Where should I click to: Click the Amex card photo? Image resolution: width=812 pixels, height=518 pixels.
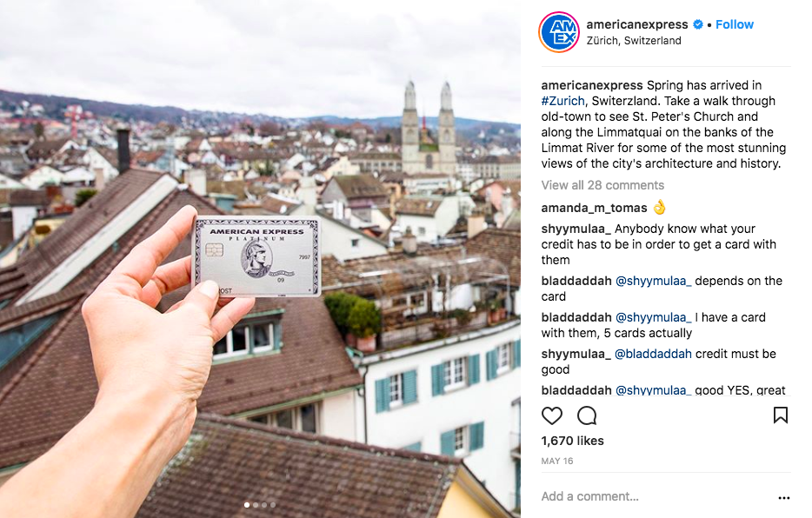pos(256,256)
